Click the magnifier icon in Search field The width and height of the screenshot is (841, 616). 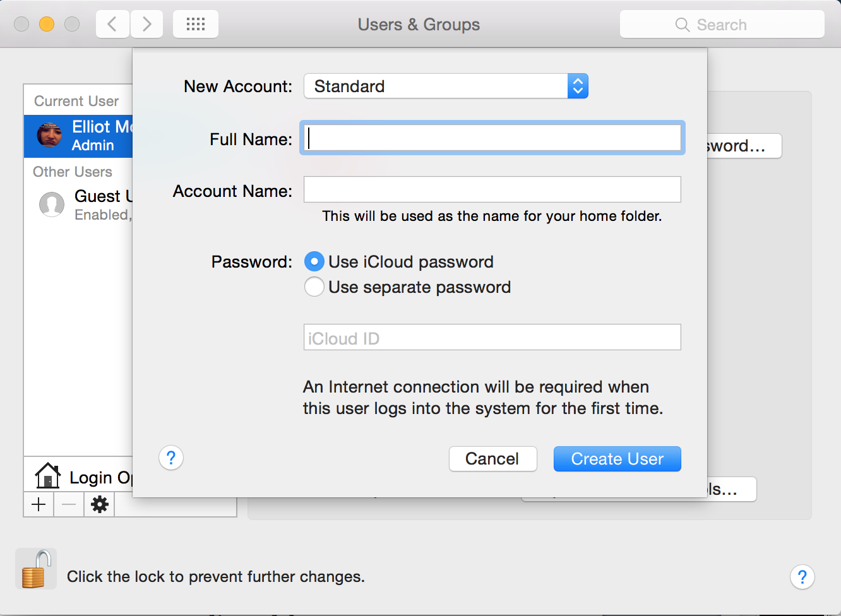pos(682,25)
